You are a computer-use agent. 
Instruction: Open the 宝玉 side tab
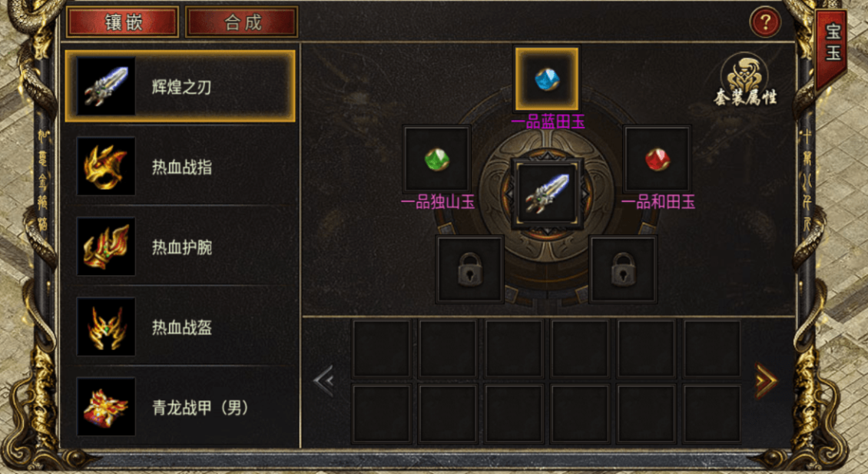point(832,45)
